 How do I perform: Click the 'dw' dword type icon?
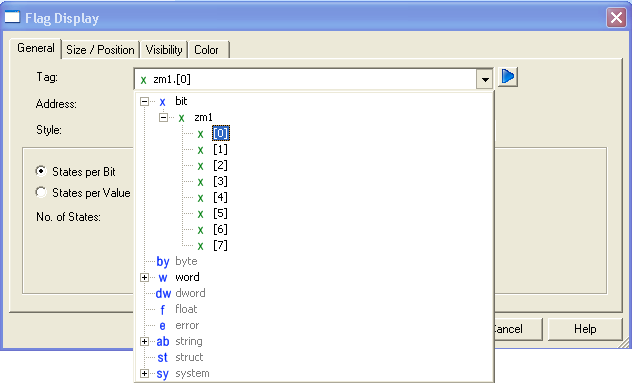point(163,293)
